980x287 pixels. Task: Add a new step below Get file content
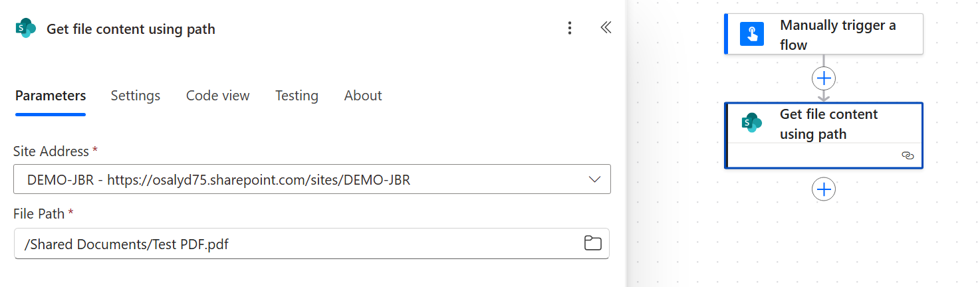pos(824,190)
